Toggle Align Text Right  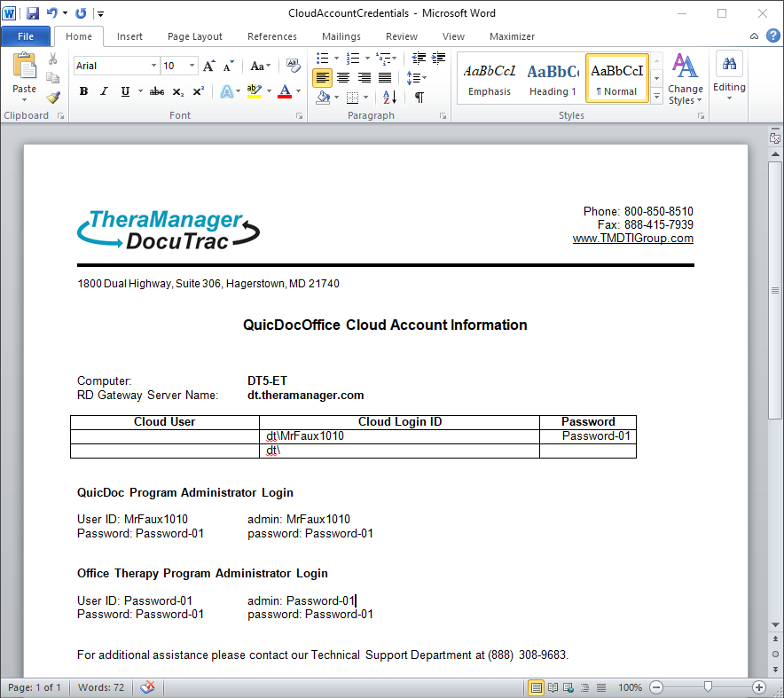point(364,77)
